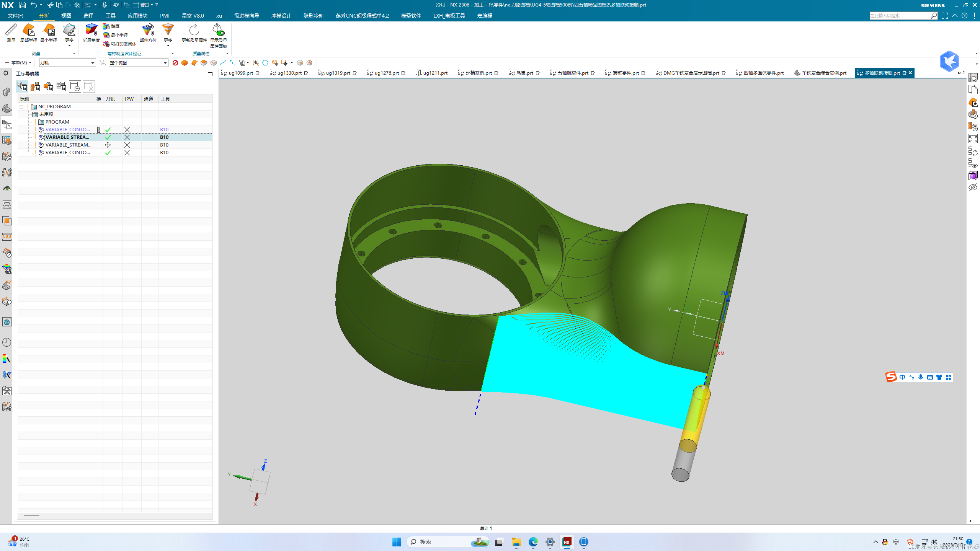Image resolution: width=980 pixels, height=551 pixels.
Task: Save the file with the floppy icon
Action: click(x=23, y=5)
